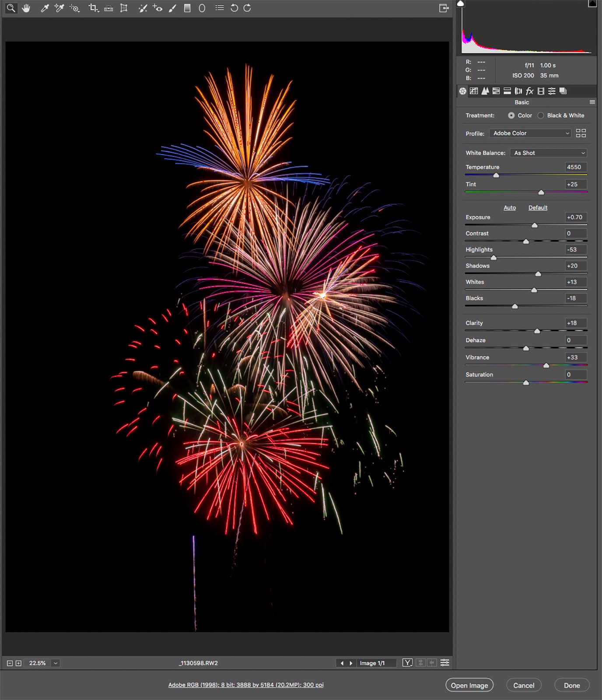
Task: Select Color treatment radio button
Action: (511, 115)
